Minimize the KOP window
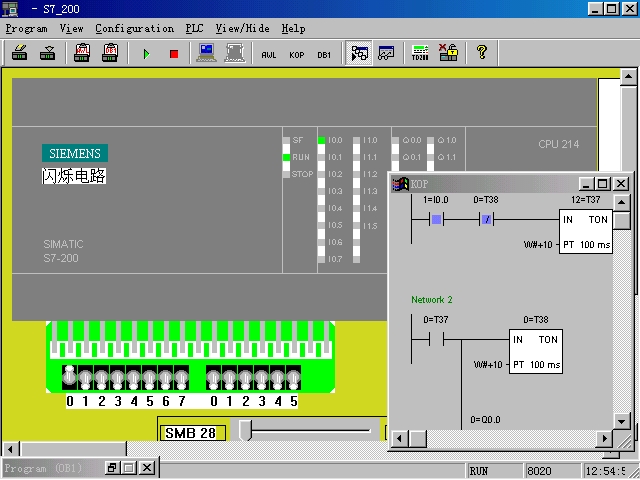The image size is (640, 480). [586, 184]
